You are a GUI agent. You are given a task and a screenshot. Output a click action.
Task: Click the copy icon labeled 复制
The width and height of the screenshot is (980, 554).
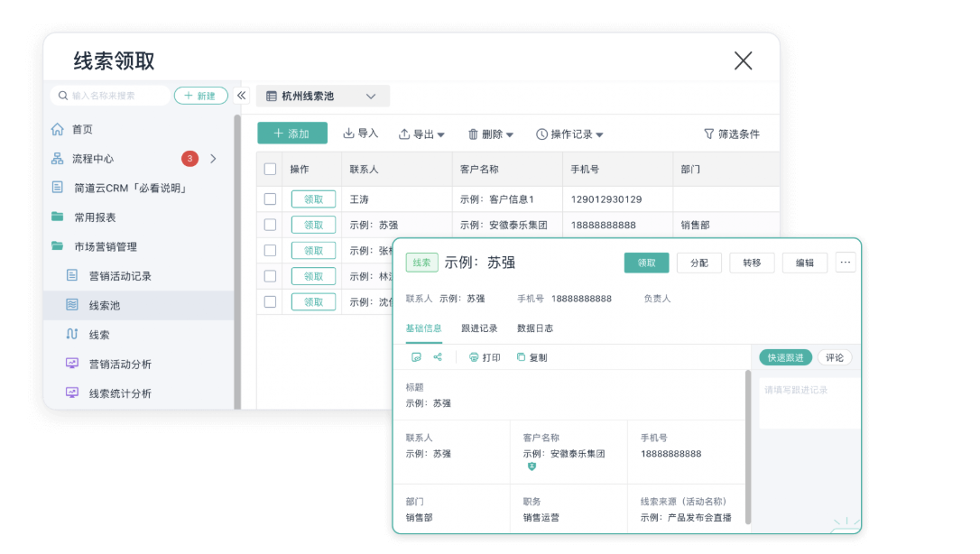521,357
